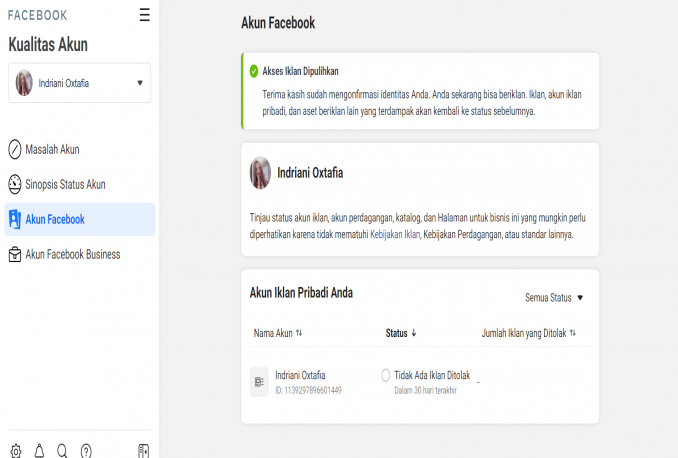Open the settings gear icon

tap(15, 451)
